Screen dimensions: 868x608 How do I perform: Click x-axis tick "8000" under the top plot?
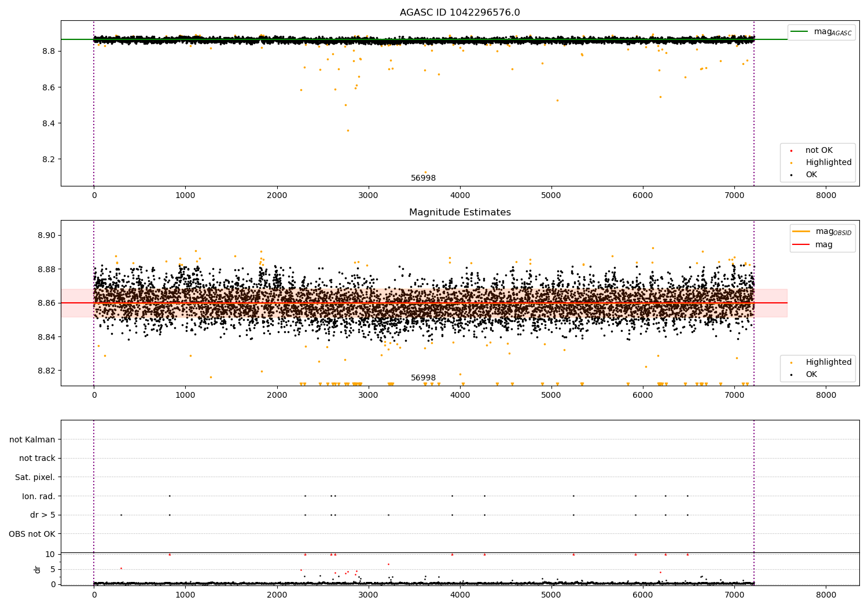pyautogui.click(x=826, y=196)
